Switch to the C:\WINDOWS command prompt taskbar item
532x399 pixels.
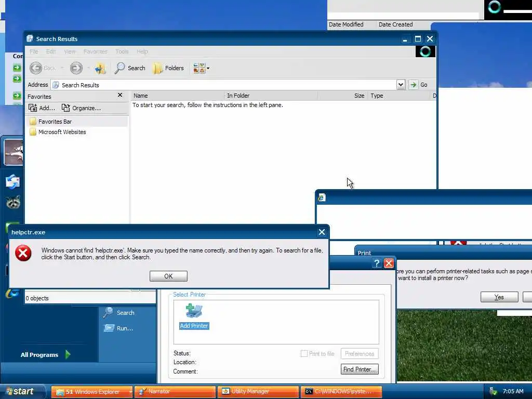(341, 392)
